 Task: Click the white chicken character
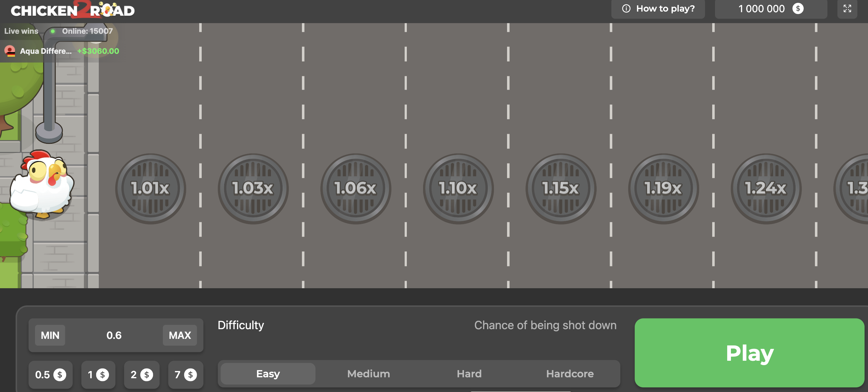click(41, 185)
